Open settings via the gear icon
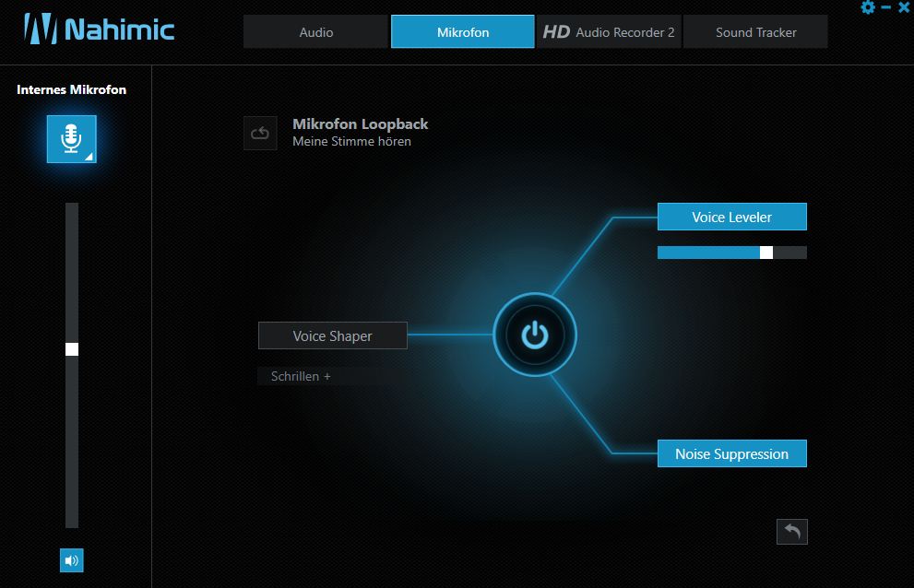This screenshot has height=588, width=914. click(x=867, y=7)
